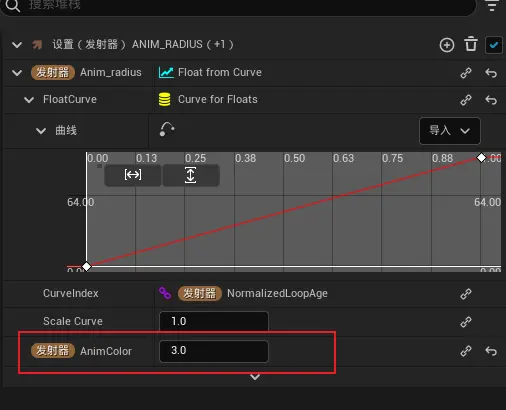Delete the ANIM_RADIUS module with the trash icon
506x410 pixels.
click(471, 44)
